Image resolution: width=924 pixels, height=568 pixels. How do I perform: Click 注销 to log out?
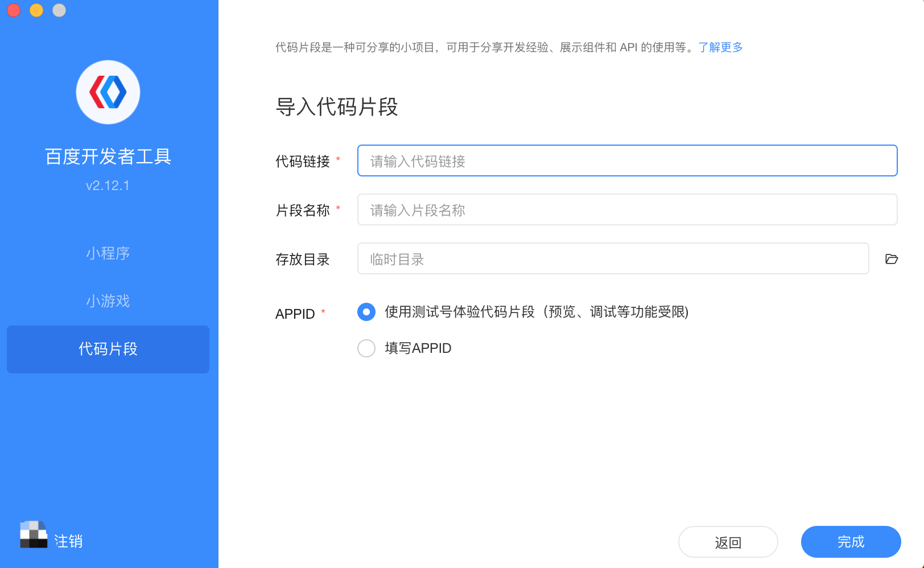click(x=68, y=541)
